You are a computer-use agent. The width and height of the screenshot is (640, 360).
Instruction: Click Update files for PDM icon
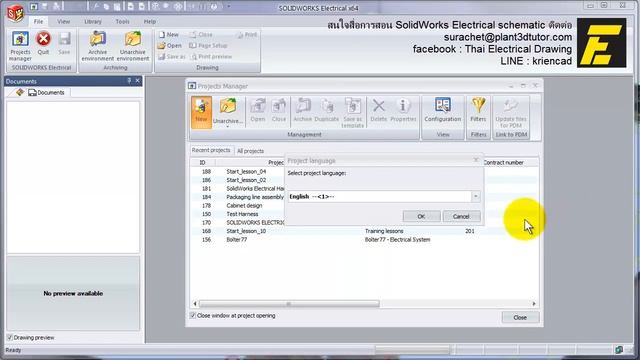coord(511,113)
